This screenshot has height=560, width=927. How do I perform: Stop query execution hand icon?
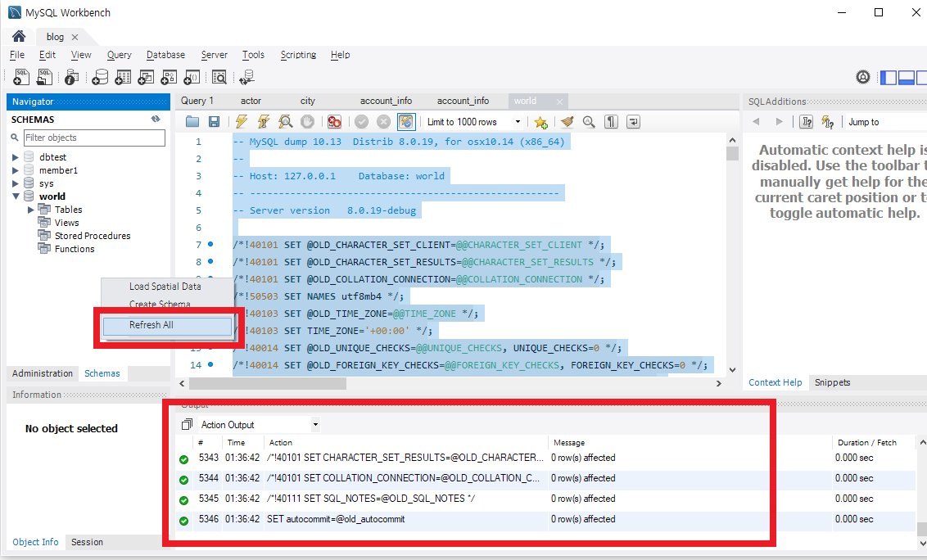click(x=307, y=122)
